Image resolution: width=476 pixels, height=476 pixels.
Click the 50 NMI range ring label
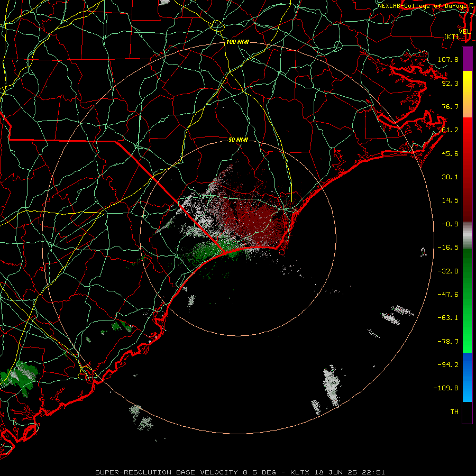[238, 140]
